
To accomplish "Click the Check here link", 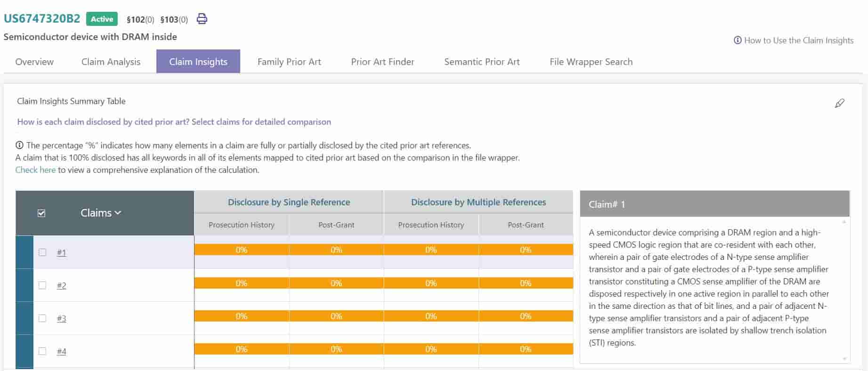I will coord(35,170).
